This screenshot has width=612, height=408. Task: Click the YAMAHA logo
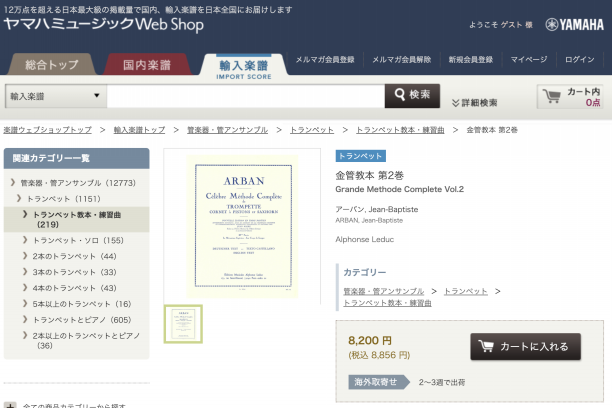pyautogui.click(x=575, y=25)
